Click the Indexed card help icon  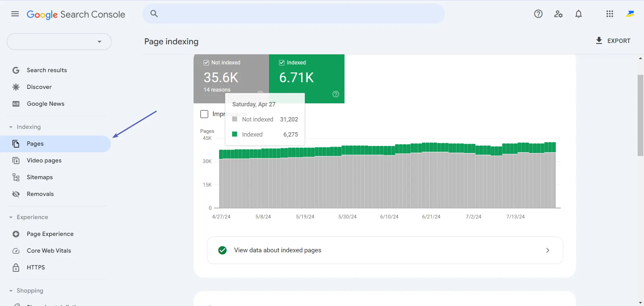click(x=336, y=94)
